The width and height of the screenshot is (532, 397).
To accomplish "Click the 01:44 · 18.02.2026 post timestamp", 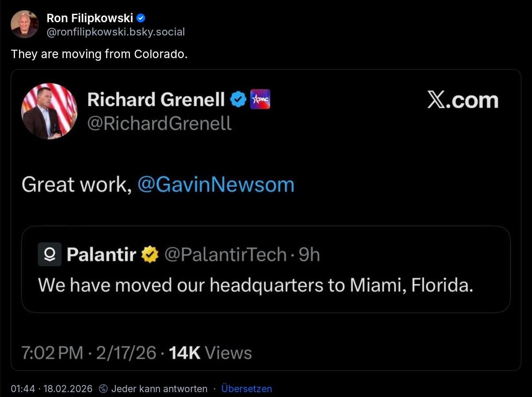I will tap(52, 389).
